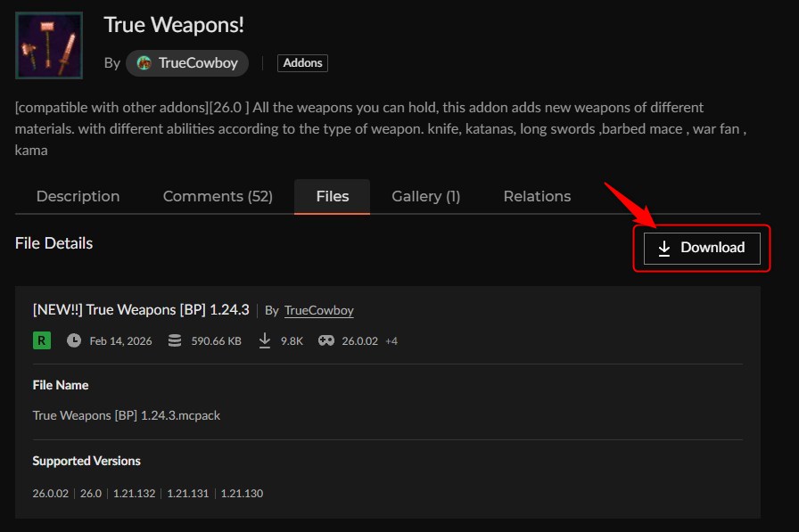Select the Files tab
This screenshot has height=532, width=799.
point(332,196)
